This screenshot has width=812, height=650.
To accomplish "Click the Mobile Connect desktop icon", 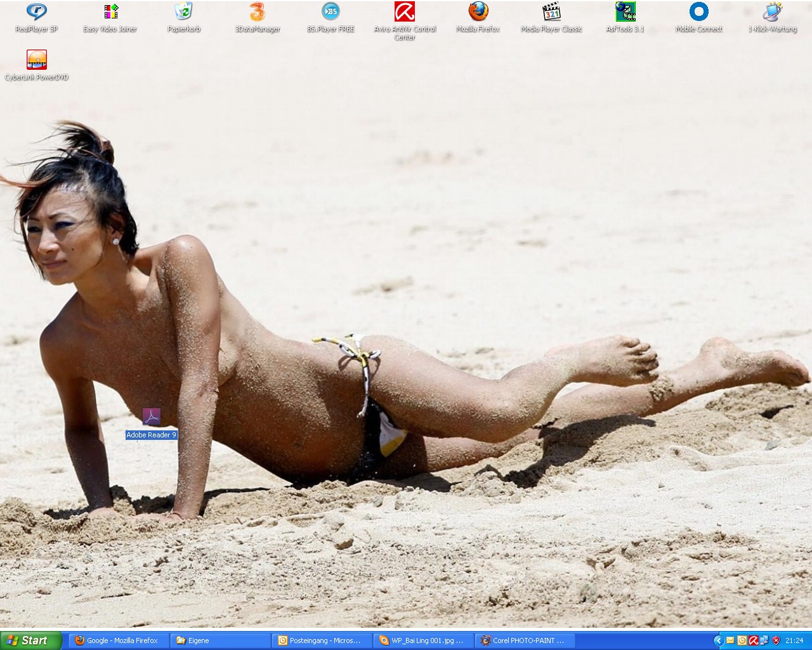I will coord(698,12).
